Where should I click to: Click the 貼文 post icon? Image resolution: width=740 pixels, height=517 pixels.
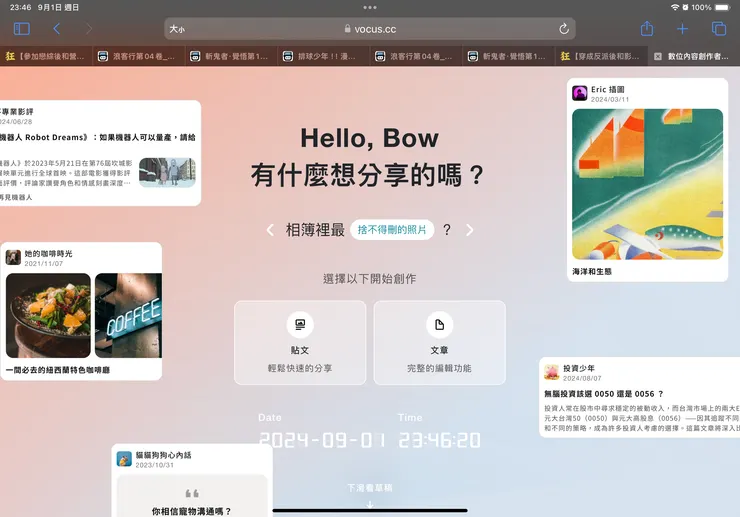click(300, 324)
